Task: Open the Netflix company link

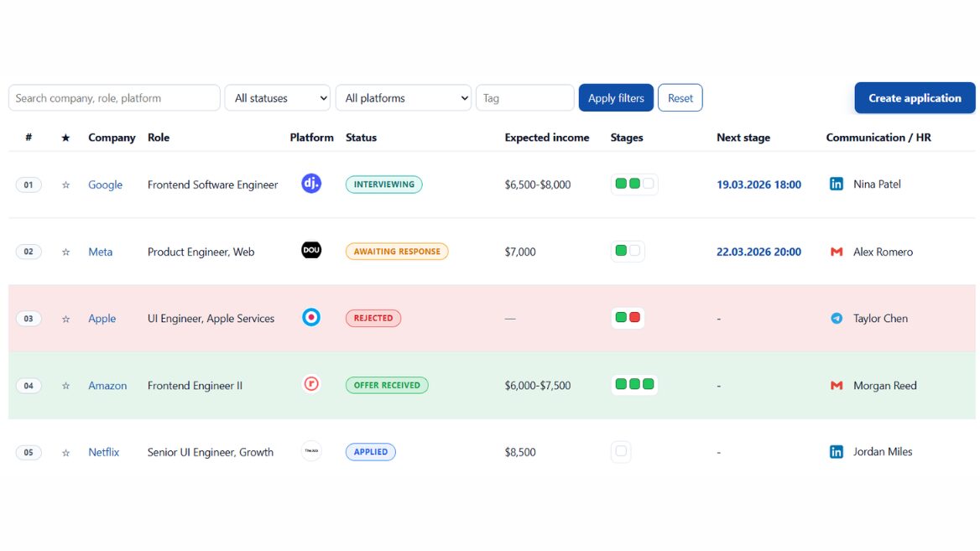Action: (104, 452)
